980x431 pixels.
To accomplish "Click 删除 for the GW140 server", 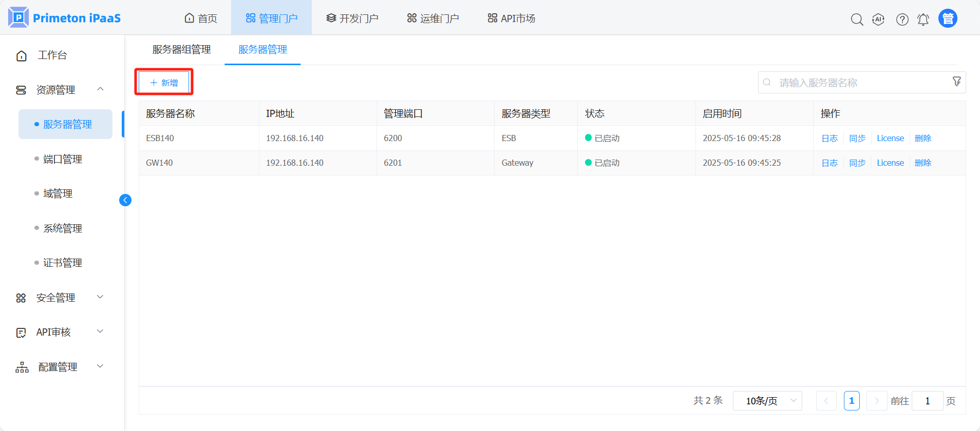I will [x=922, y=163].
